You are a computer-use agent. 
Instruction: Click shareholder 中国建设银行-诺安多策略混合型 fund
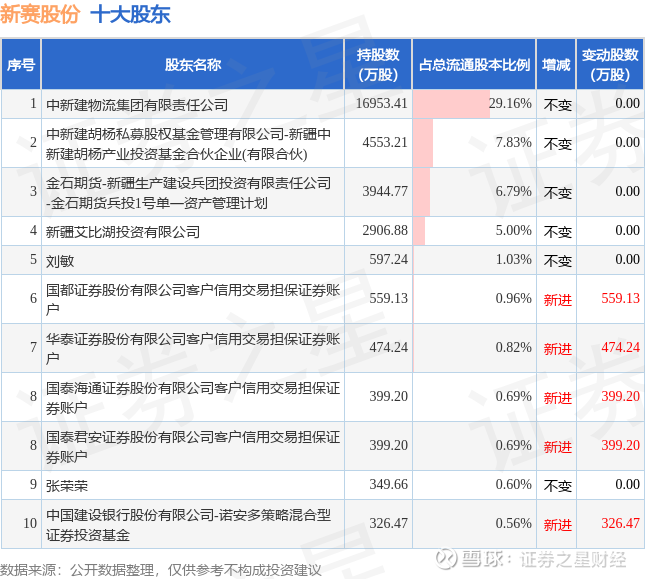pos(188,525)
